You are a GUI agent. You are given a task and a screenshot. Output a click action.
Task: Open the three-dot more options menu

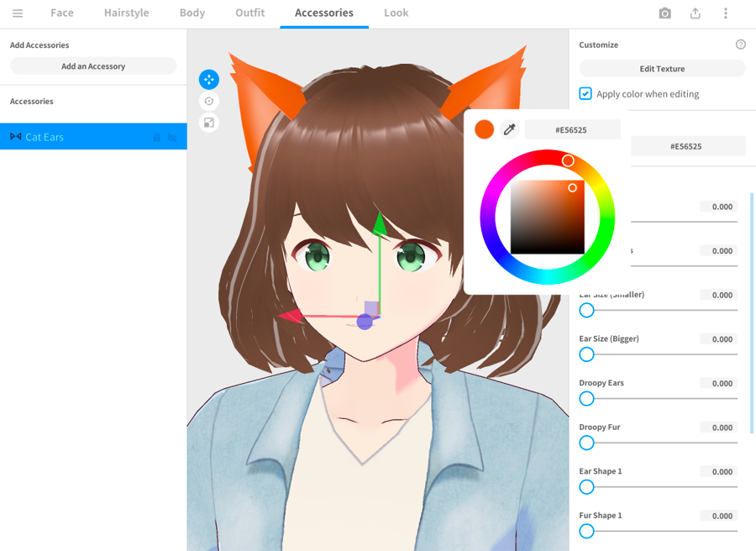[726, 13]
